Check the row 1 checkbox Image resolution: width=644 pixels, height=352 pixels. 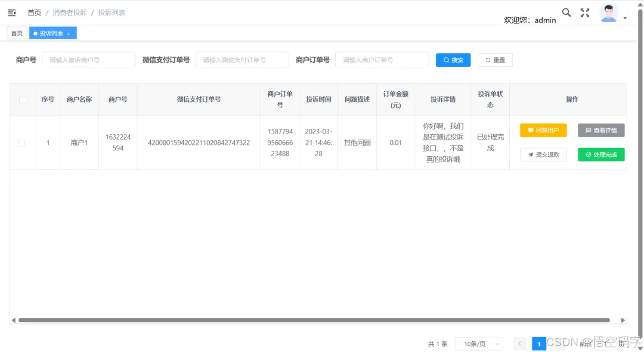coord(22,143)
